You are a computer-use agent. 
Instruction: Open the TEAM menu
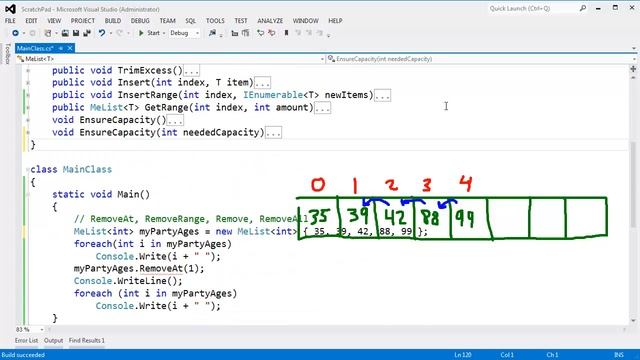167,21
